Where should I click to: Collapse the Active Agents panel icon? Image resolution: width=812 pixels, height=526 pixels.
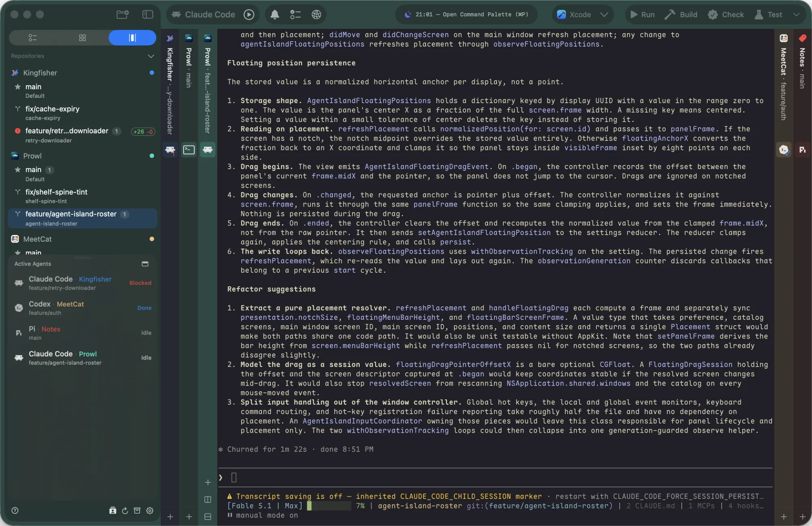pos(145,264)
